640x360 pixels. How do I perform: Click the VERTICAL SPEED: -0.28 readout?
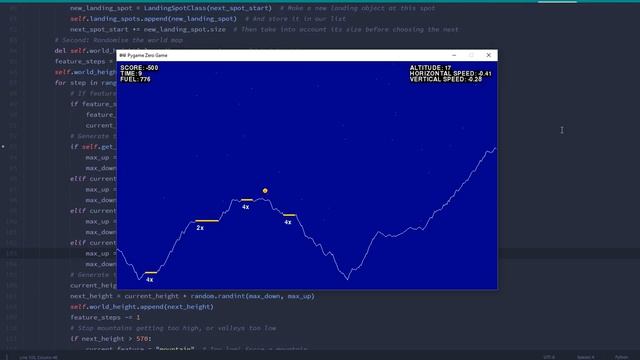click(446, 79)
